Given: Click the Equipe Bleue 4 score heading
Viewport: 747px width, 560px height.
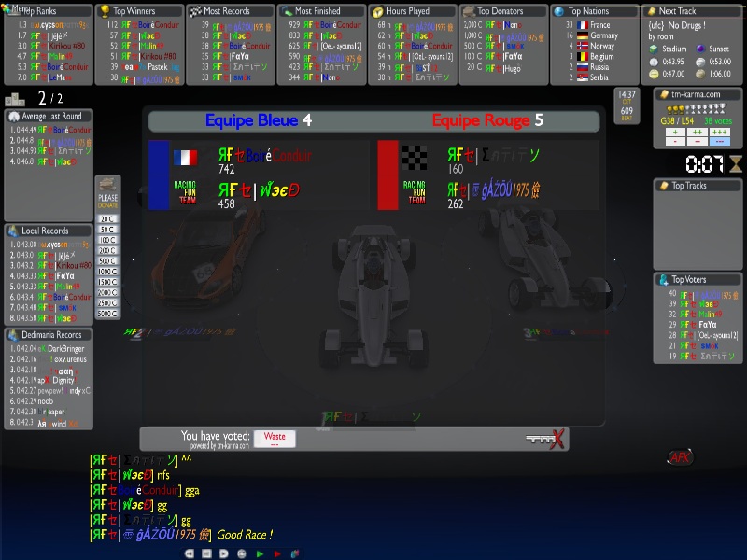Looking at the screenshot, I should tap(259, 120).
